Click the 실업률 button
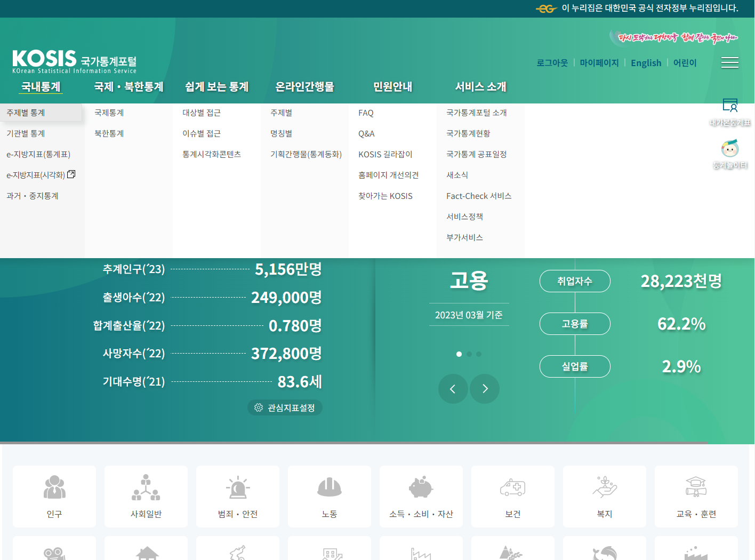 [575, 366]
